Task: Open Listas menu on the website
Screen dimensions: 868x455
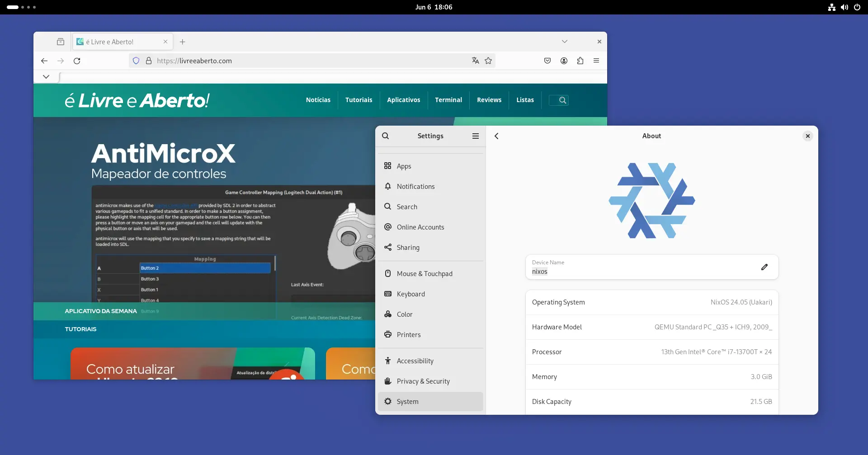Action: (525, 100)
